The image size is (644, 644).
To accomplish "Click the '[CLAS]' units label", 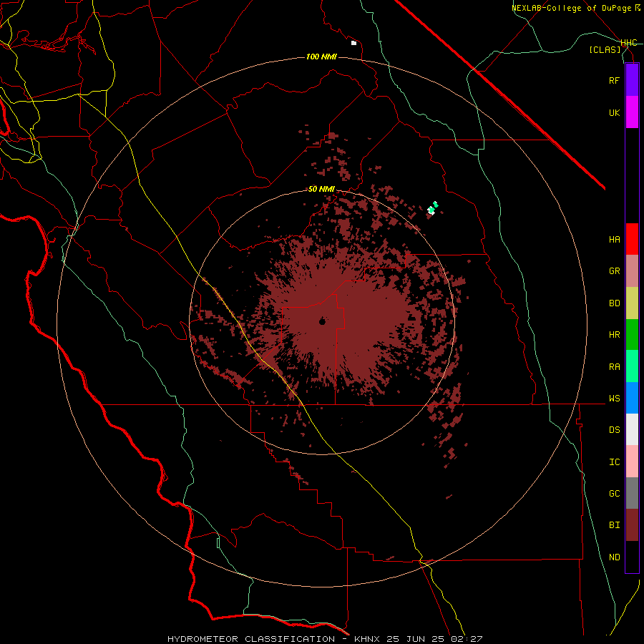I will [605, 50].
